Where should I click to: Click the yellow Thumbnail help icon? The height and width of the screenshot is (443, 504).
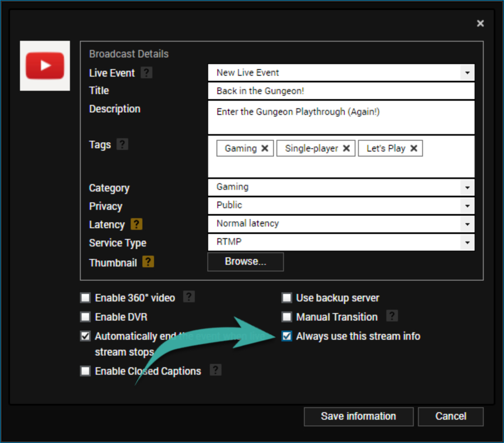pyautogui.click(x=148, y=262)
